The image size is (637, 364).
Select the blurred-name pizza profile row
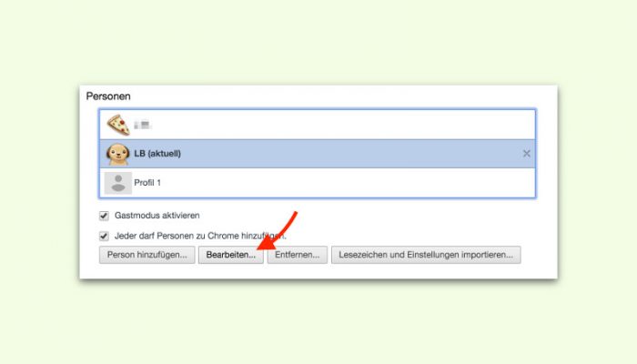click(318, 125)
